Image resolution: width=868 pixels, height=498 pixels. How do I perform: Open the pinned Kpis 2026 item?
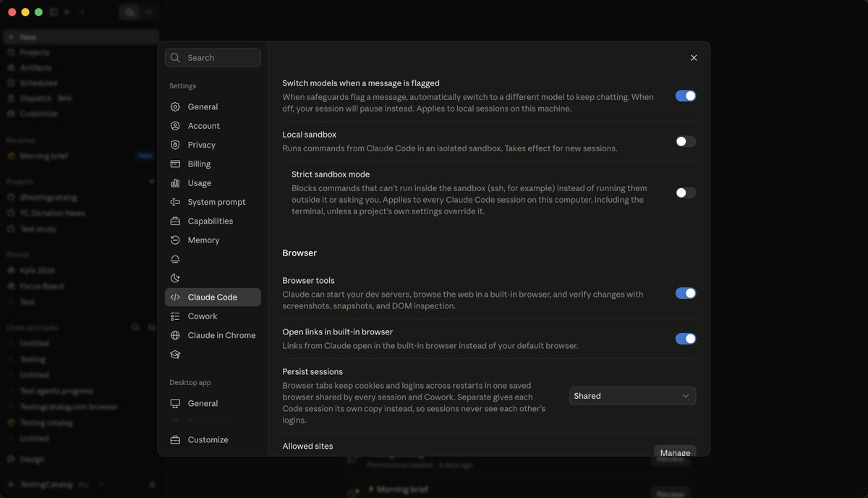pyautogui.click(x=81, y=270)
